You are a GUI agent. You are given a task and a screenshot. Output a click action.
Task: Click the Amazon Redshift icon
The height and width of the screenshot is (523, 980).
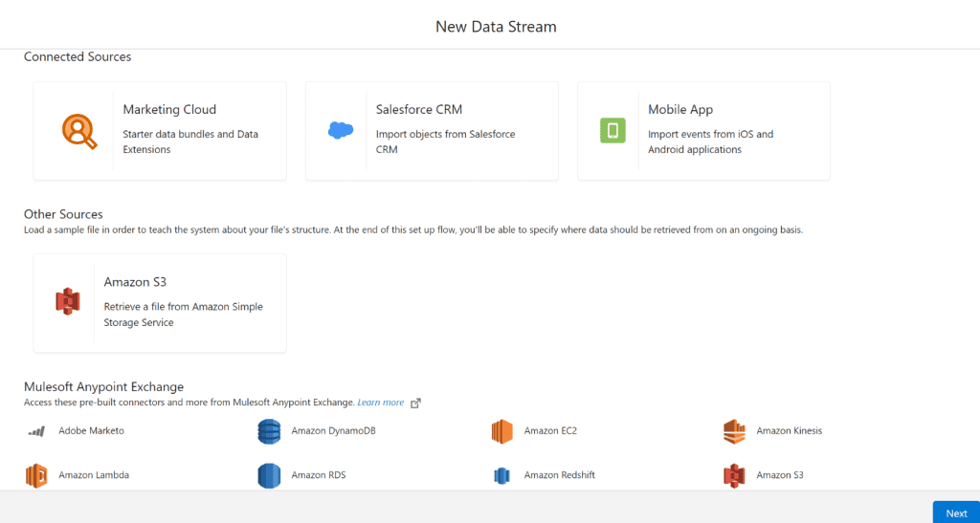click(501, 475)
